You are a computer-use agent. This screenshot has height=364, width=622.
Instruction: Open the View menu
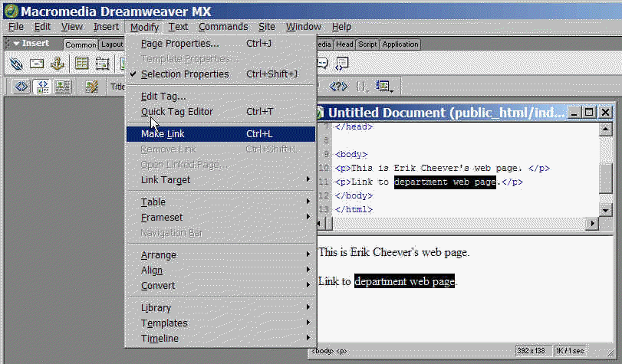pos(72,27)
